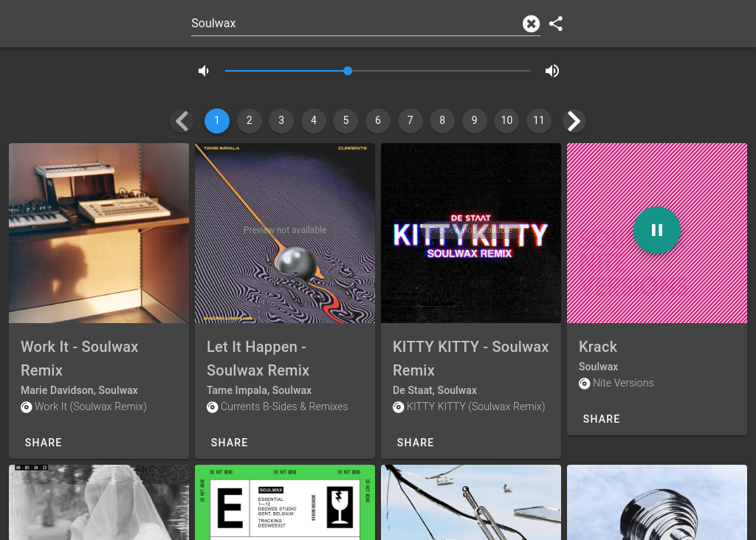Adjust the volume slider handle
This screenshot has height=540, width=756.
click(x=348, y=71)
